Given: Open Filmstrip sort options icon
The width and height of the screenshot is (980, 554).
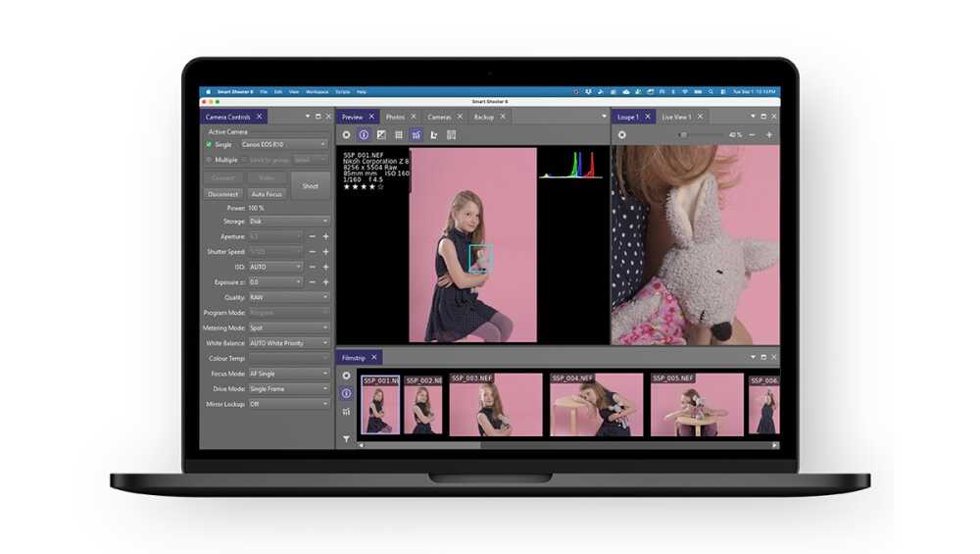Looking at the screenshot, I should [x=346, y=412].
